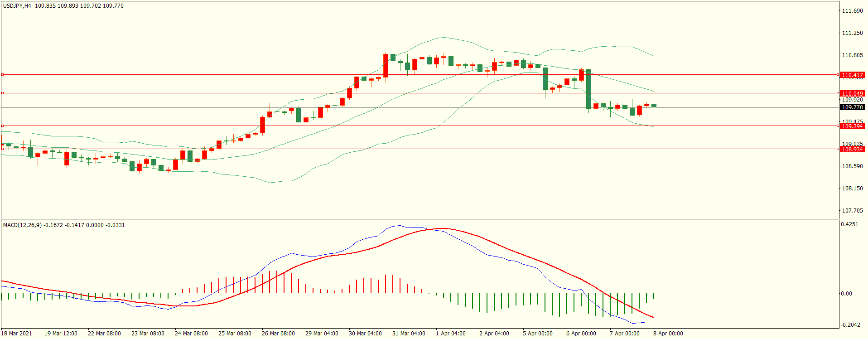Image resolution: width=868 pixels, height=339 pixels.
Task: Click the 110.049 red price level tag
Action: pyautogui.click(x=852, y=94)
